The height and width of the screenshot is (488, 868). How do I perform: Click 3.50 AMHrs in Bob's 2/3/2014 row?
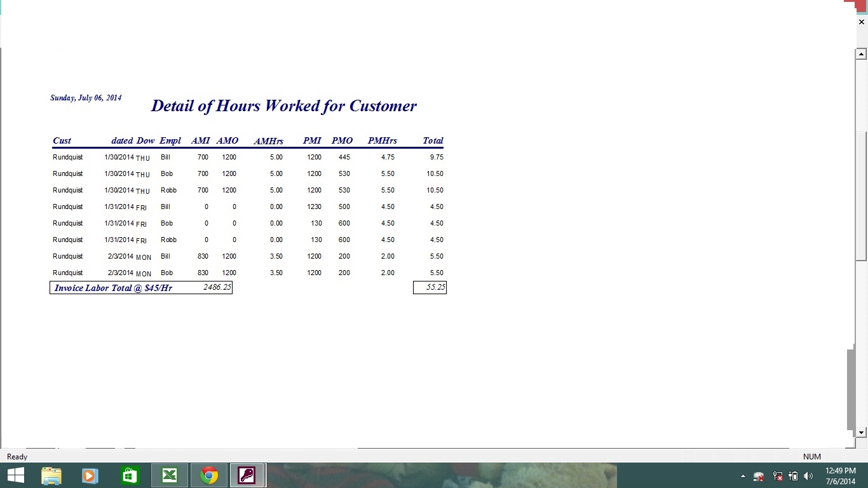[276, 273]
